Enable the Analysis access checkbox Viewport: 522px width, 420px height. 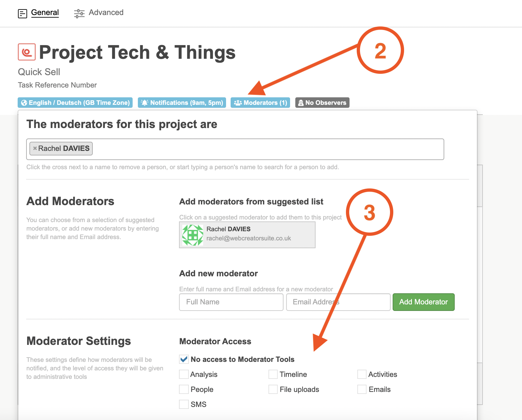click(x=184, y=374)
